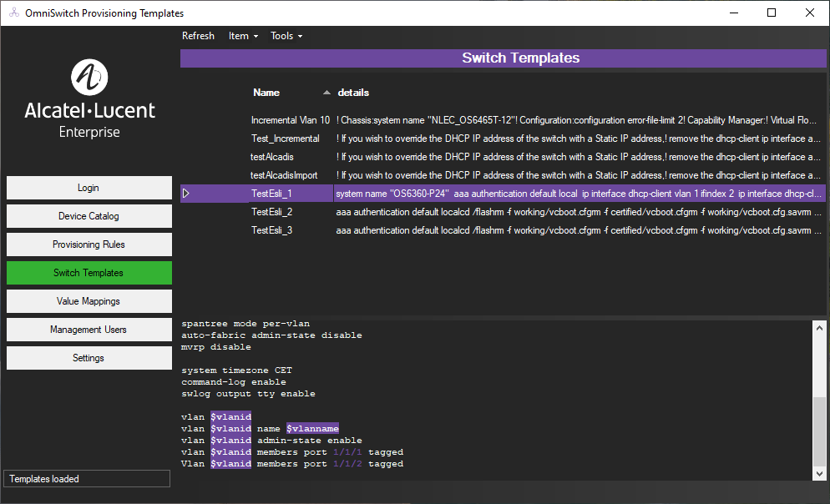Click the Refresh menu item
Screen dimensions: 830x504
coord(198,36)
